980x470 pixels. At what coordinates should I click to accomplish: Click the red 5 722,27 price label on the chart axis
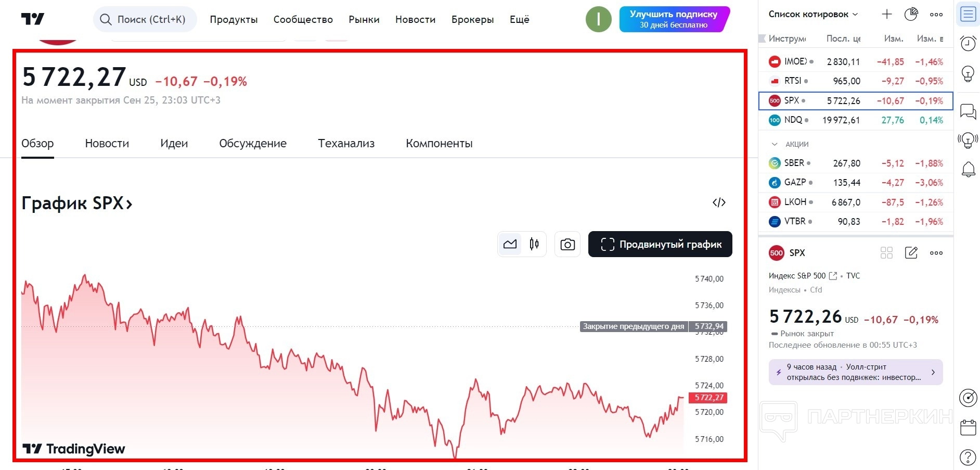[x=707, y=398]
